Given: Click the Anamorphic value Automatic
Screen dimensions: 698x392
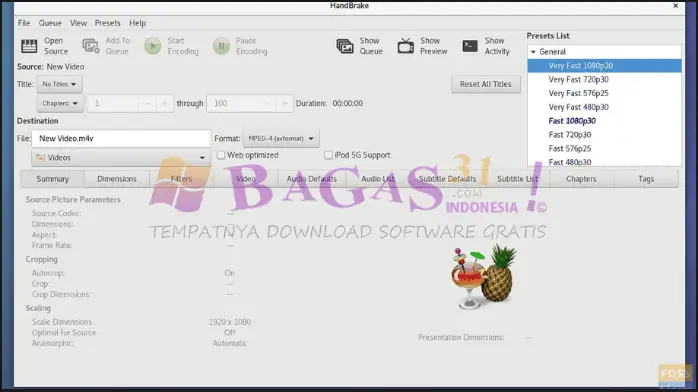Looking at the screenshot, I should click(x=230, y=343).
